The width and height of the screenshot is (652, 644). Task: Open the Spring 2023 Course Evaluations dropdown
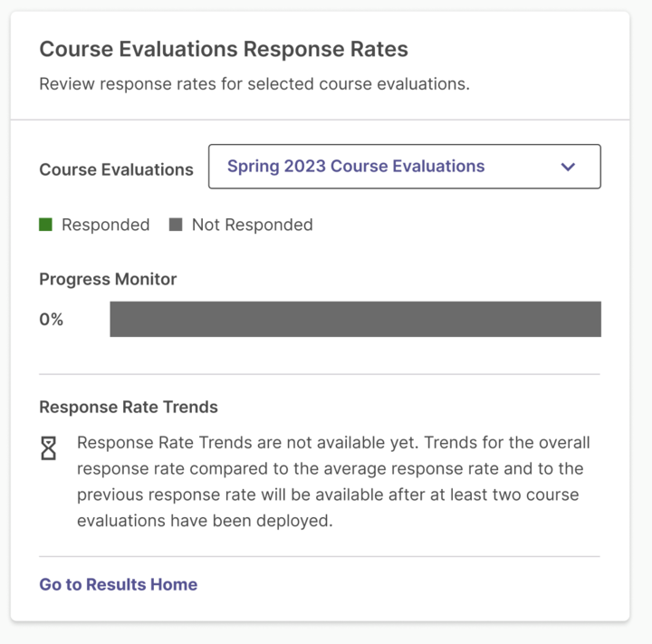click(404, 167)
